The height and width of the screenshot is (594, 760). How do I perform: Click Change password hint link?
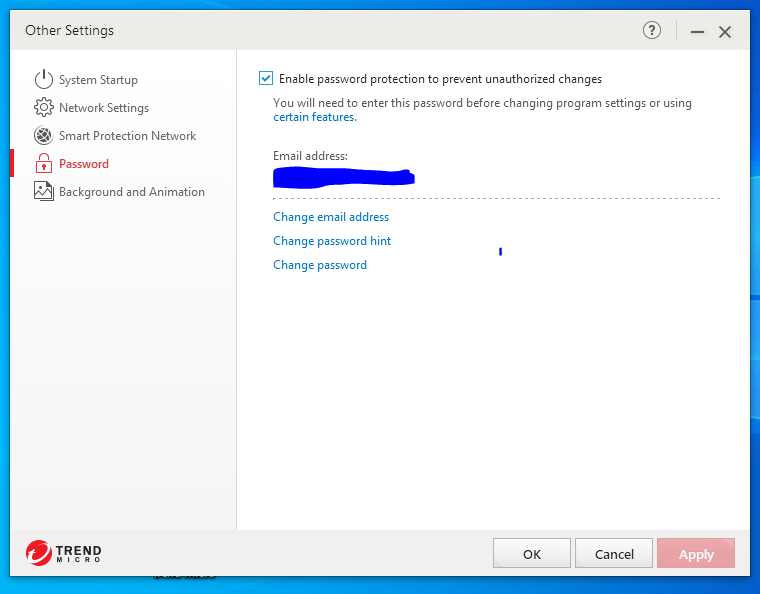pyautogui.click(x=332, y=241)
